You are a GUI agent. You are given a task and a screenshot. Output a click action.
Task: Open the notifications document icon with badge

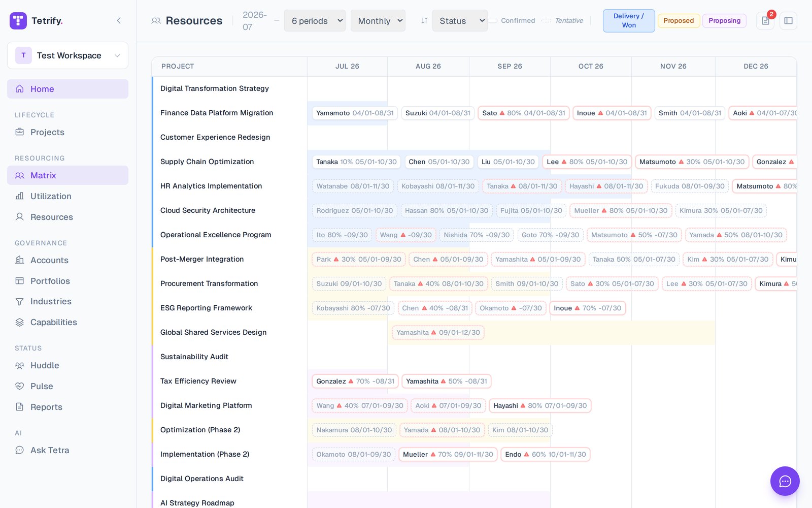click(765, 21)
